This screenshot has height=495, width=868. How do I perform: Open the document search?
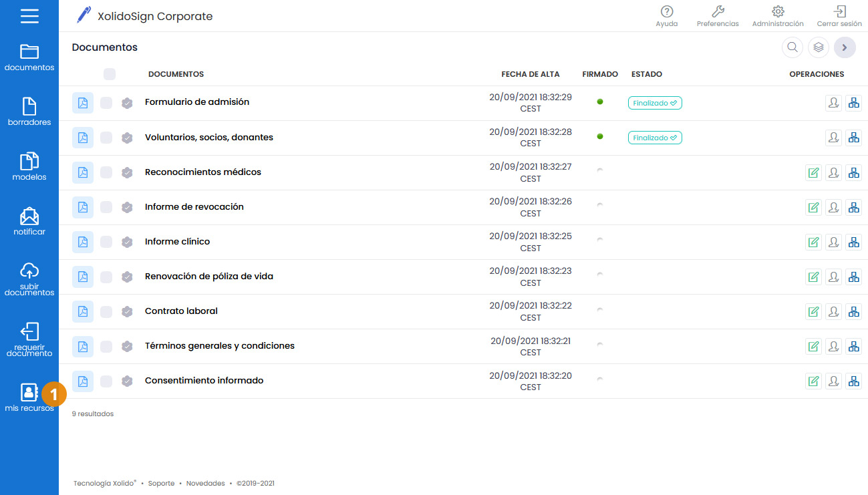click(x=792, y=47)
